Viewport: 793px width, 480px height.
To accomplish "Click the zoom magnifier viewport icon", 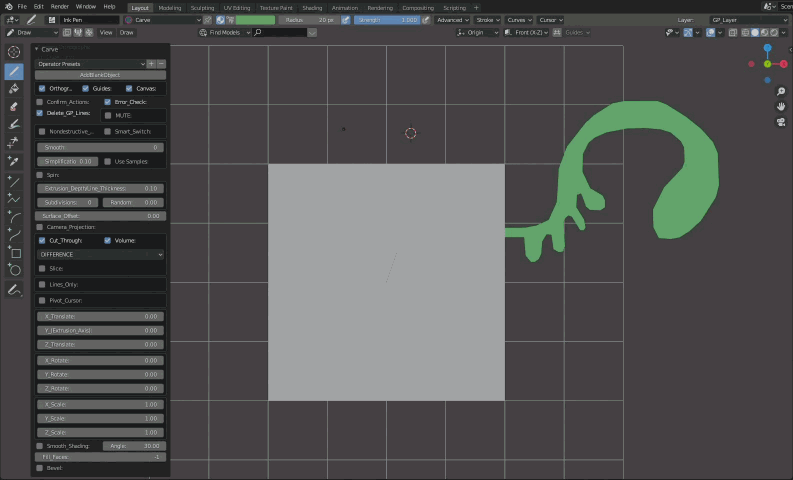I will [x=780, y=89].
